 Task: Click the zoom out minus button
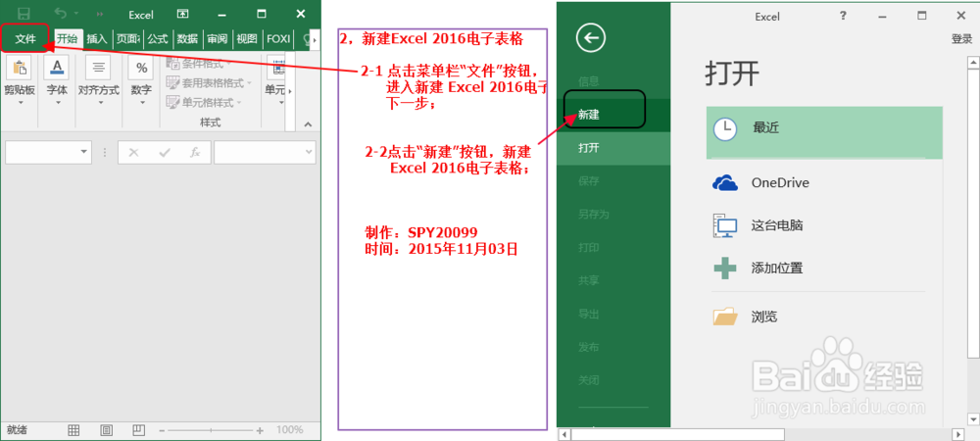point(162,430)
